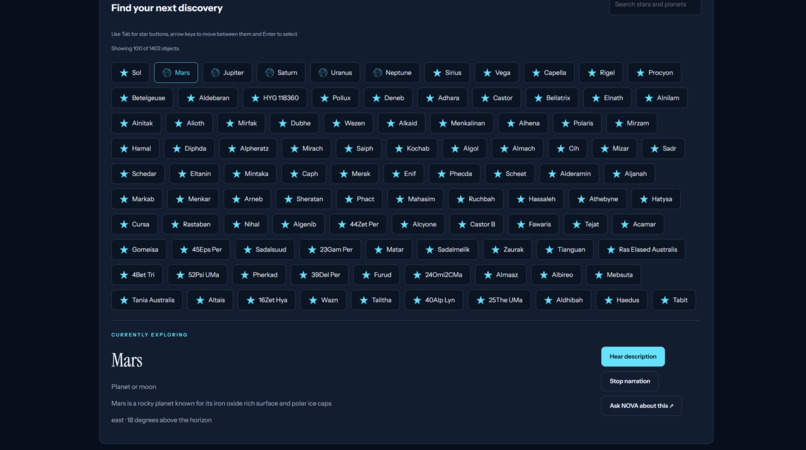
Task: Choose the HYG 118360 star
Action: (x=275, y=98)
